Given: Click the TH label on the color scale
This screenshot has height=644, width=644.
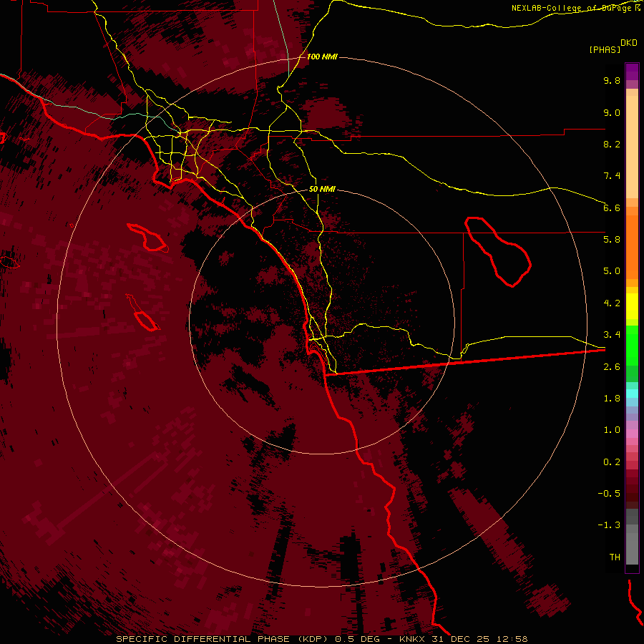Looking at the screenshot, I should click(x=615, y=557).
